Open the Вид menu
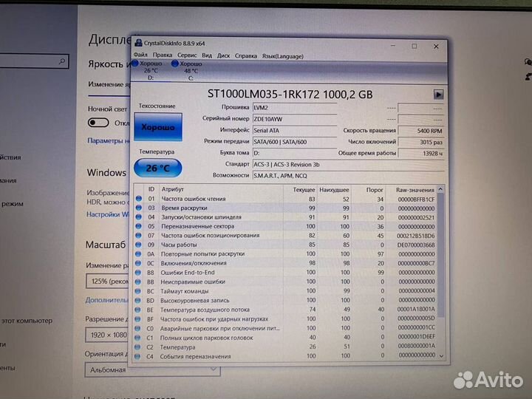 [x=207, y=56]
